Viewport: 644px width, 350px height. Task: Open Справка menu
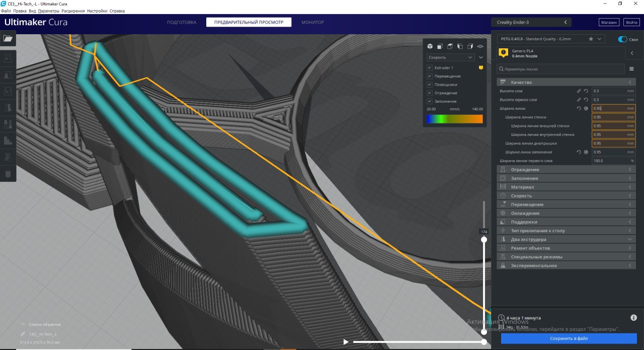click(117, 11)
